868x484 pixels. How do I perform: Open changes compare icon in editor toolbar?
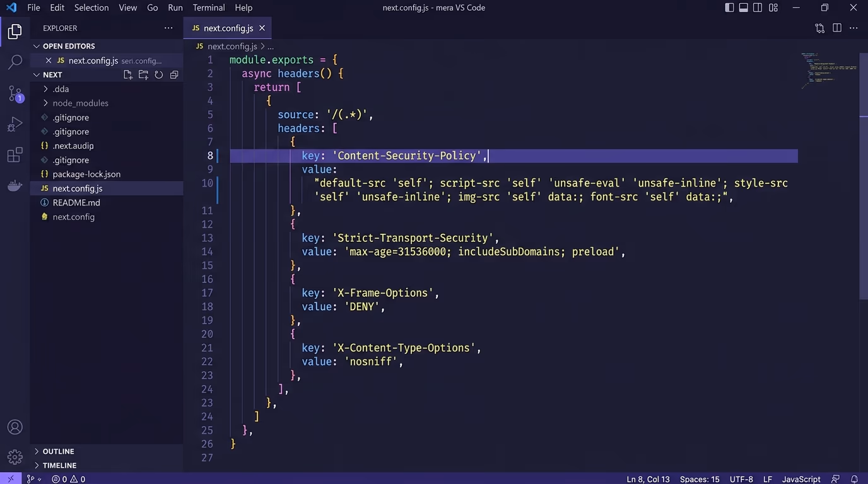[819, 28]
